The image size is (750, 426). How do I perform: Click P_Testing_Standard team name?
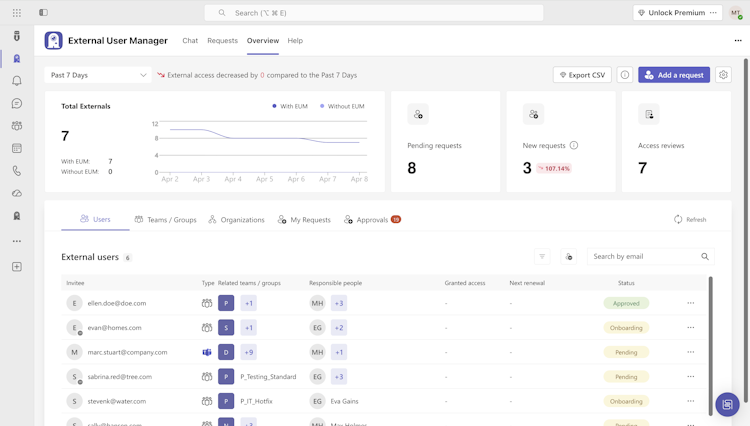[x=268, y=377]
